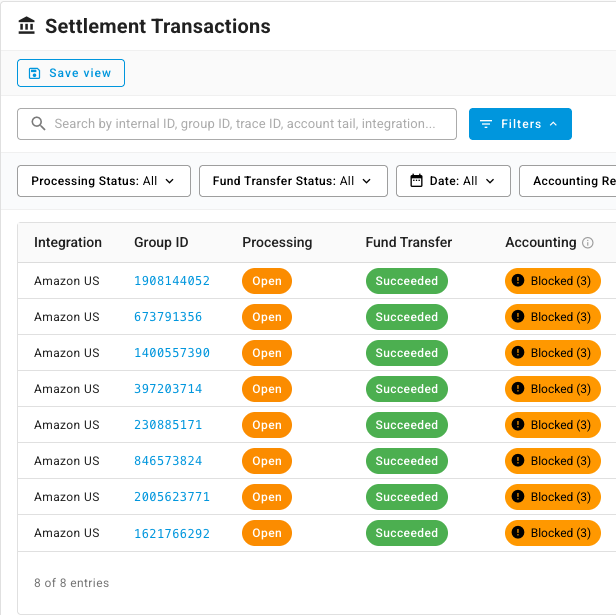Click Blocked (3) badge in row 1621766292

click(x=553, y=533)
